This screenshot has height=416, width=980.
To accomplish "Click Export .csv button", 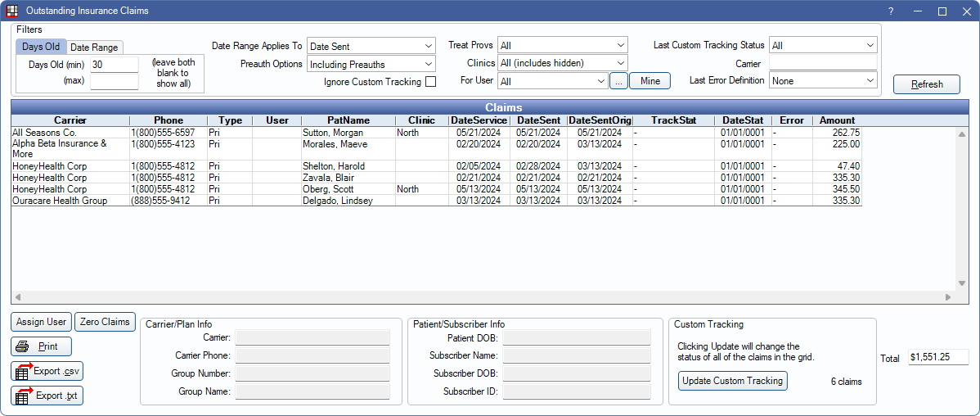I will pyautogui.click(x=47, y=371).
